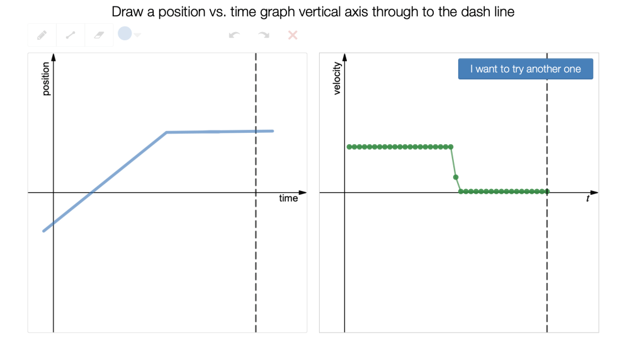This screenshot has width=644, height=351.
Task: Redo the last undone action
Action: pos(264,35)
